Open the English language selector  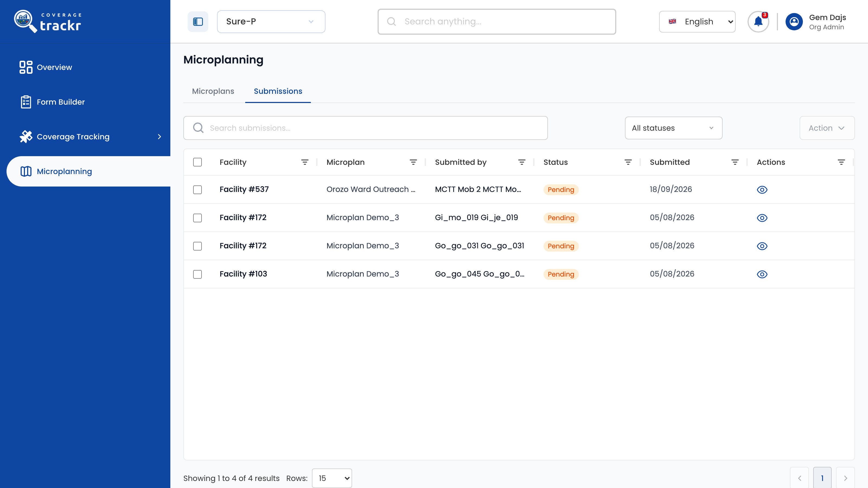click(x=697, y=22)
